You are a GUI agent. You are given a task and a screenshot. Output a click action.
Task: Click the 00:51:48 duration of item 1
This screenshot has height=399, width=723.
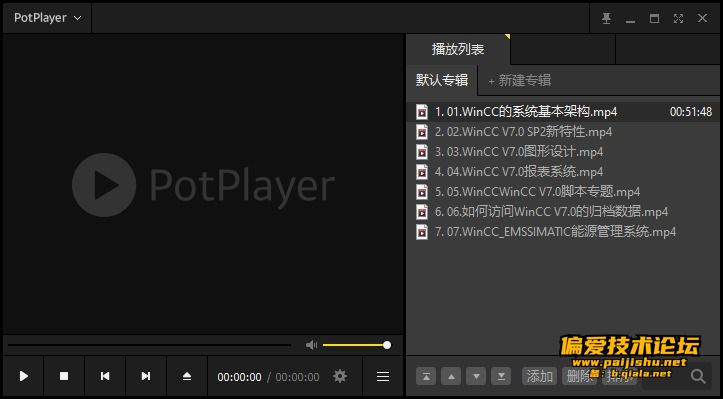[x=691, y=112]
